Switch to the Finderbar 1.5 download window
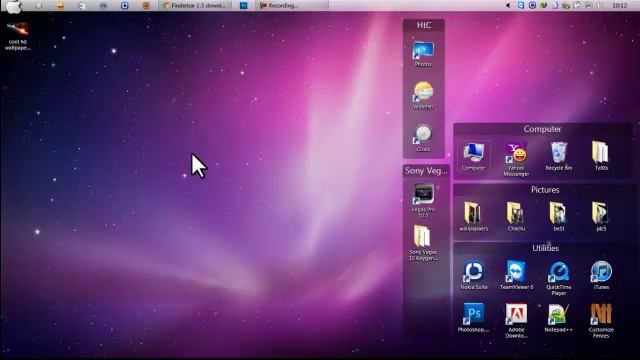Viewport: 640px width, 360px height. (x=194, y=6)
